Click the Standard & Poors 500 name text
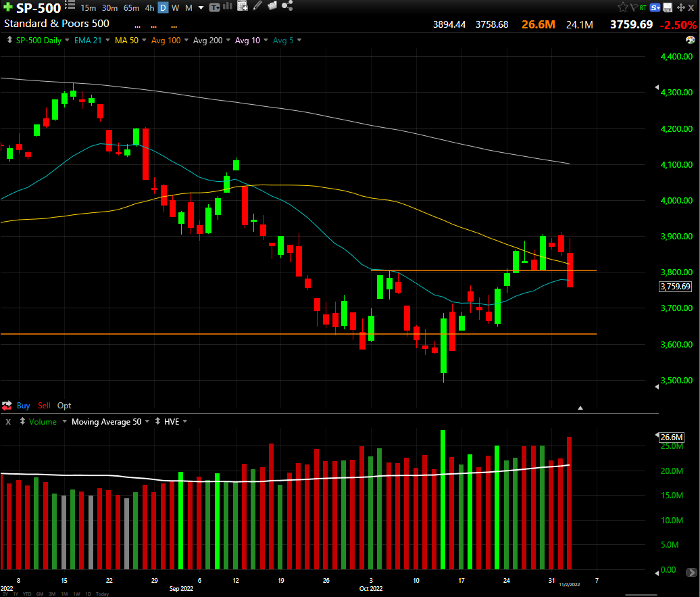This screenshot has height=597, width=700. 57,24
